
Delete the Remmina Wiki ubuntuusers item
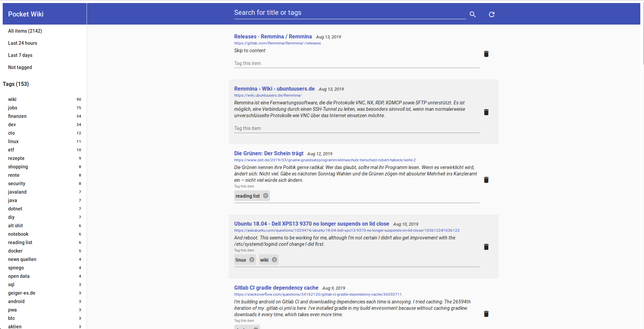[486, 112]
